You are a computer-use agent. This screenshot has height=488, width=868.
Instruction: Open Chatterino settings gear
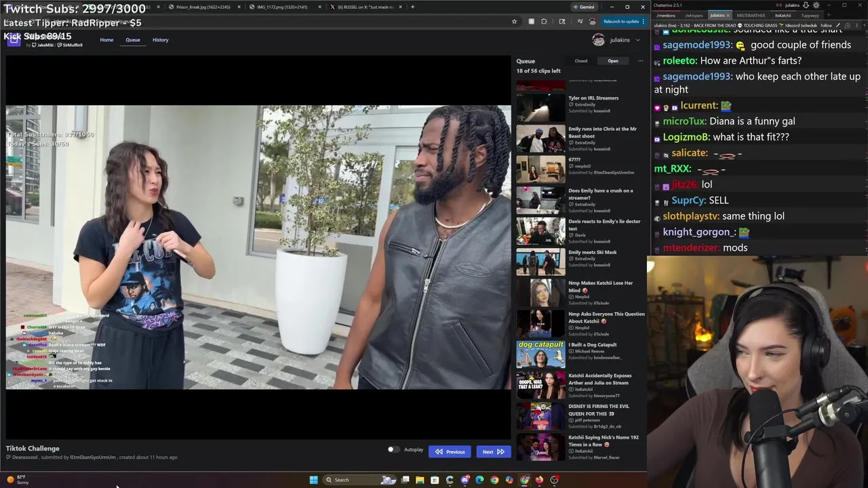point(816,5)
